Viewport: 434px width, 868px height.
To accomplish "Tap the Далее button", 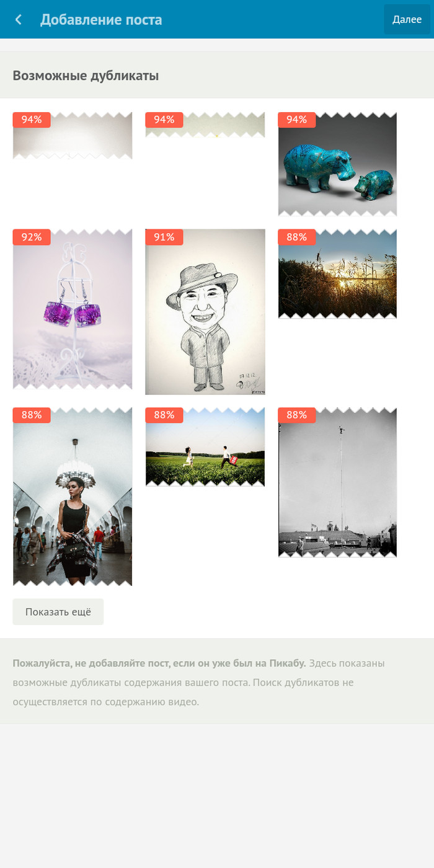I will coord(407,19).
